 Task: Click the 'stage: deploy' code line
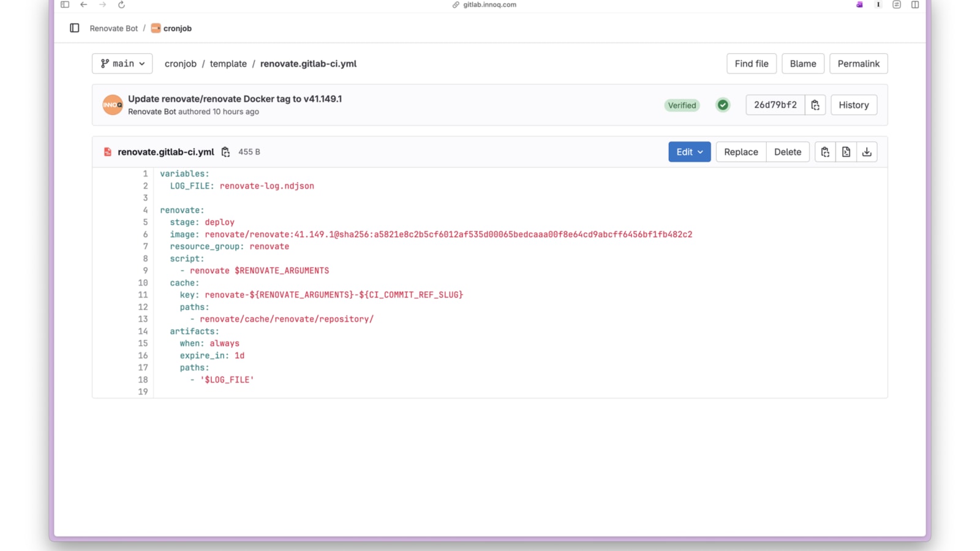coord(202,222)
